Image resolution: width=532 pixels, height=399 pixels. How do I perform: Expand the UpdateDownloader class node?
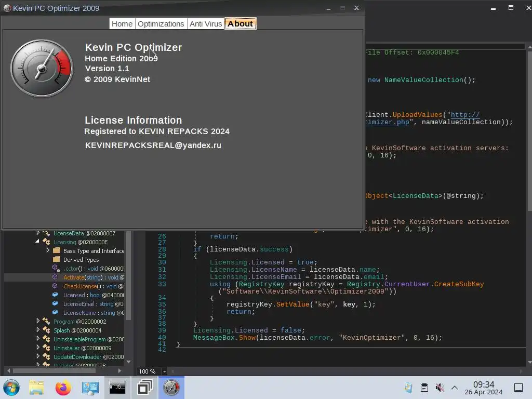pyautogui.click(x=37, y=356)
